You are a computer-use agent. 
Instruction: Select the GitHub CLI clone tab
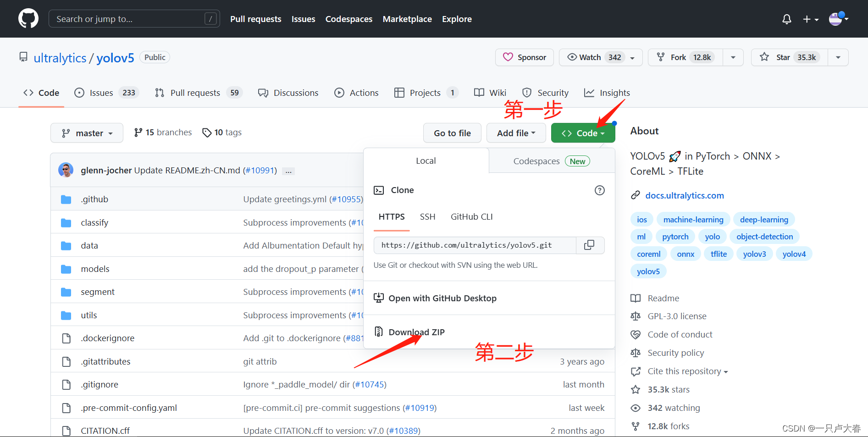point(471,217)
